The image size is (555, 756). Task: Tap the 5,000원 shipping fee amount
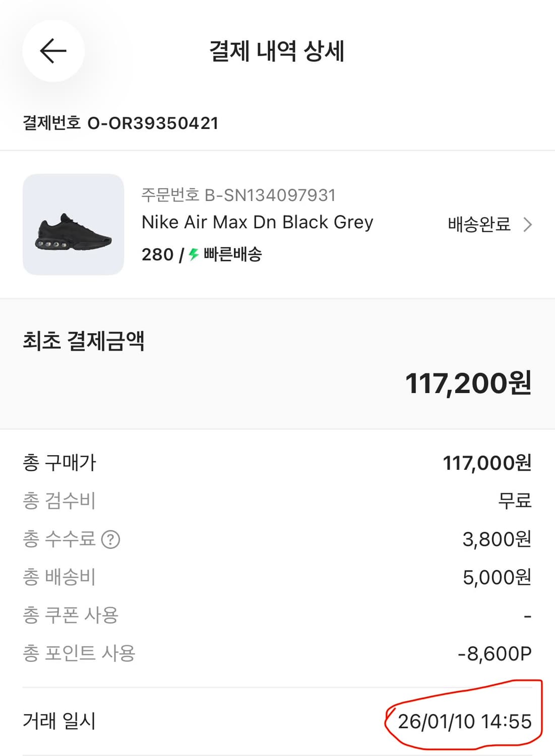click(x=497, y=578)
